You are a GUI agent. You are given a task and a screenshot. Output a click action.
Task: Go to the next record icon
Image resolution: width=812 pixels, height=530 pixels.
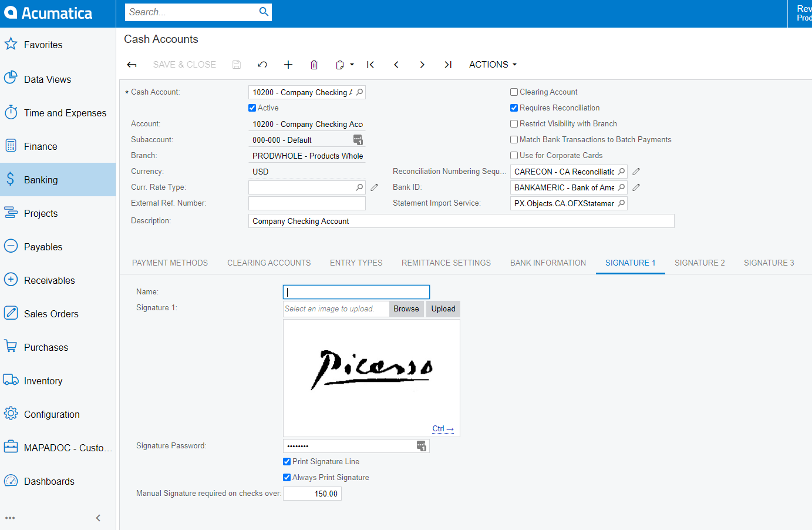tap(422, 65)
